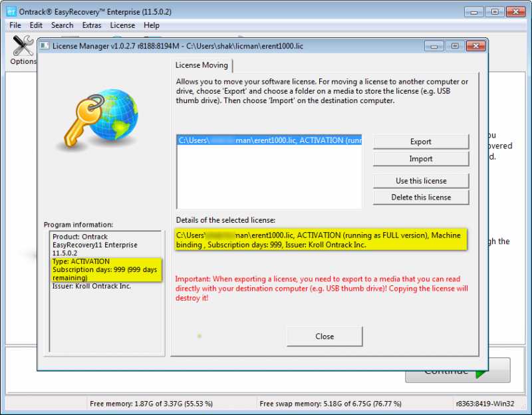Activate Use this license
The height and width of the screenshot is (415, 532).
tap(420, 180)
